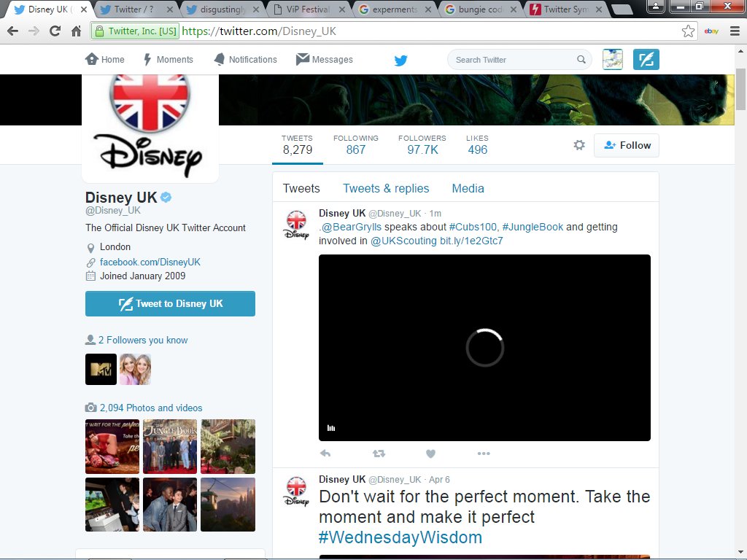Switch to the 'Twitter / ?' browser tab
Image resolution: width=747 pixels, height=560 pixels.
[x=135, y=9]
